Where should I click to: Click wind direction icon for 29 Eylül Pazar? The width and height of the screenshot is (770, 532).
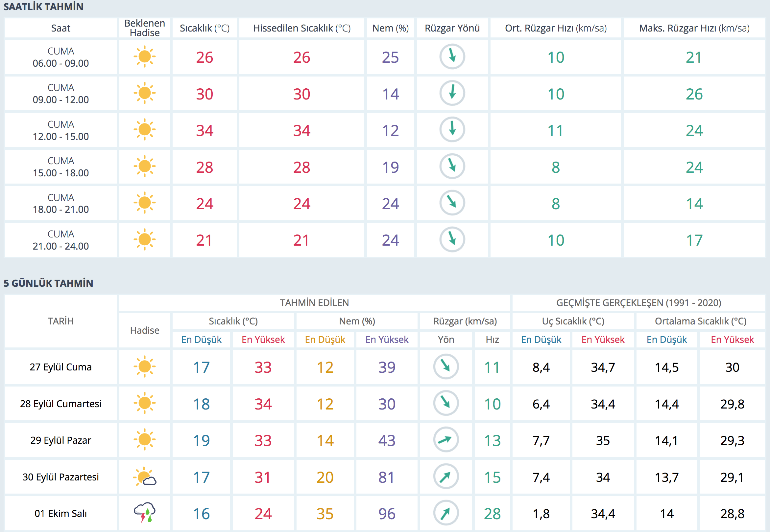point(446,440)
